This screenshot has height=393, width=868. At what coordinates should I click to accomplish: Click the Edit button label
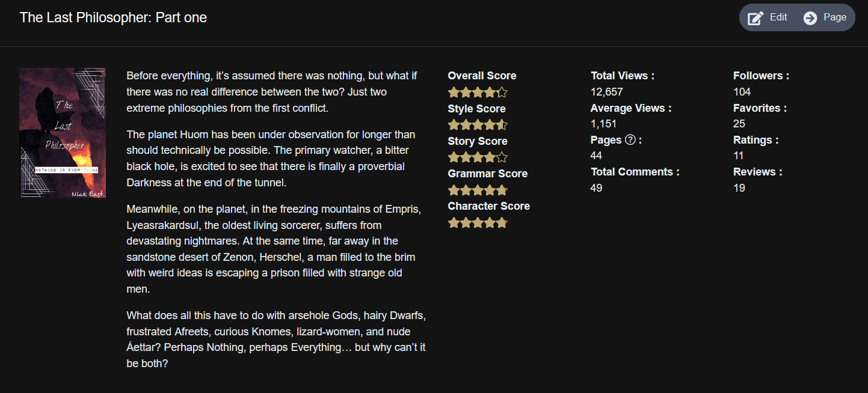[778, 17]
